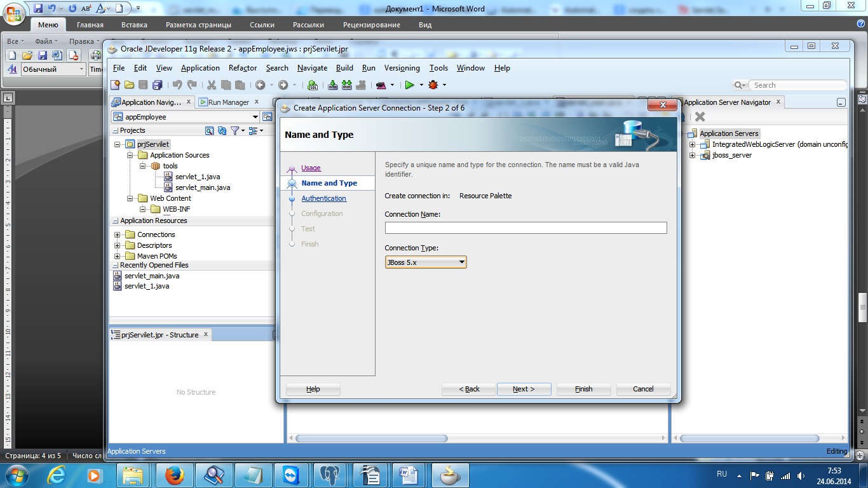Open the Connection Type dropdown showing JBoss 5.x
The width and height of the screenshot is (868, 488).
tap(426, 262)
